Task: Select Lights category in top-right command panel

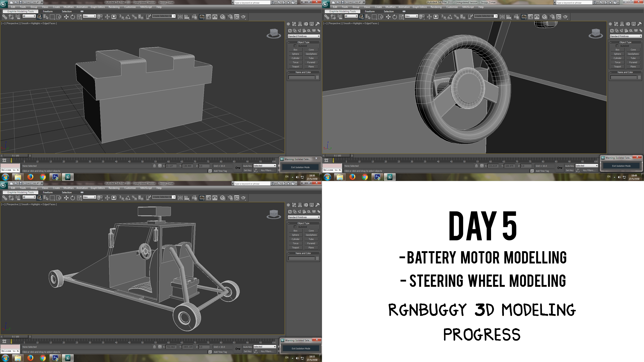Action: (x=621, y=31)
